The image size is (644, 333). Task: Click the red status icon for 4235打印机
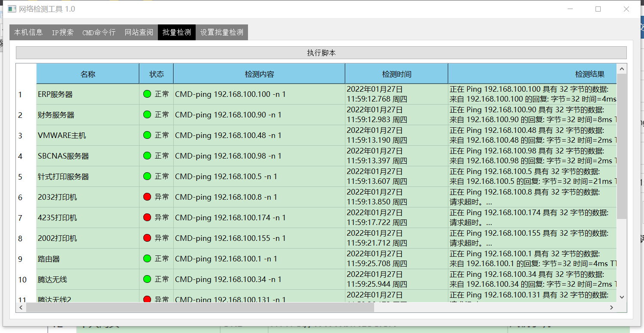(x=147, y=217)
